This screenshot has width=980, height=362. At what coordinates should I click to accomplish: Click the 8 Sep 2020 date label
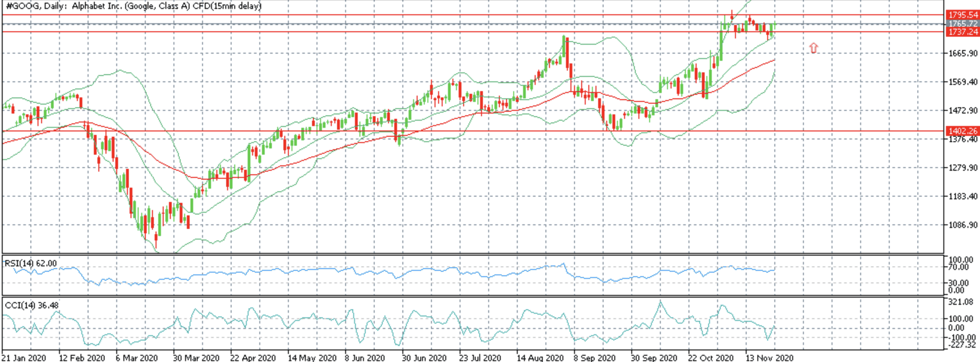[595, 358]
